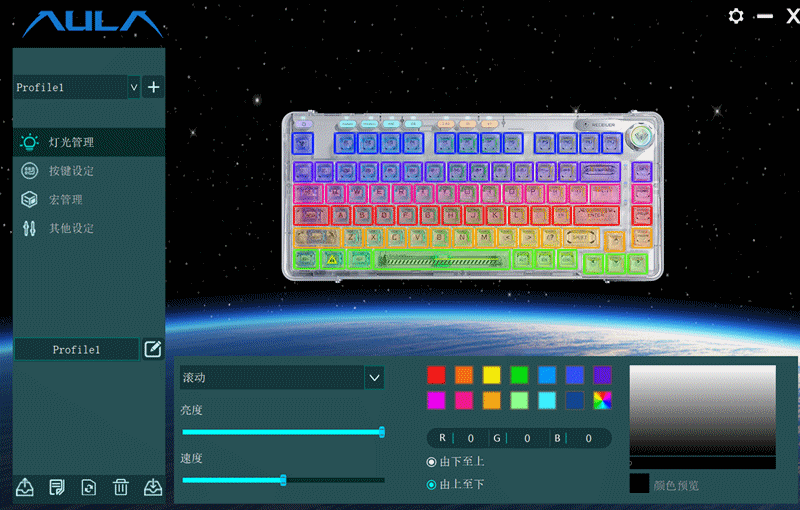The height and width of the screenshot is (510, 800).
Task: Select the 由下至上 direction radio button
Action: (432, 462)
